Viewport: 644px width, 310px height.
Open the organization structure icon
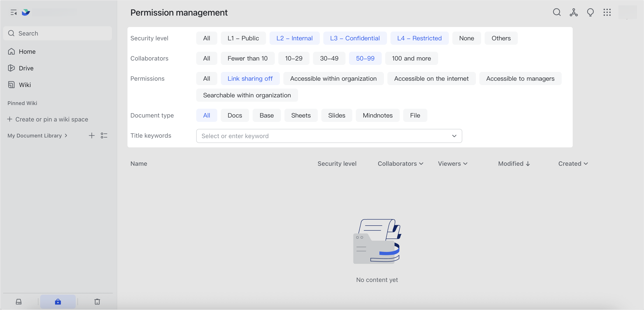tap(574, 12)
